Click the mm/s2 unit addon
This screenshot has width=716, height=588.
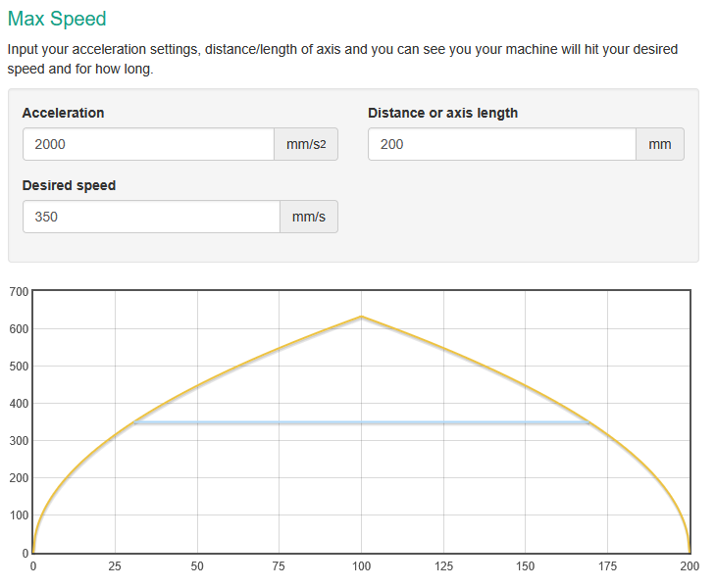point(306,144)
